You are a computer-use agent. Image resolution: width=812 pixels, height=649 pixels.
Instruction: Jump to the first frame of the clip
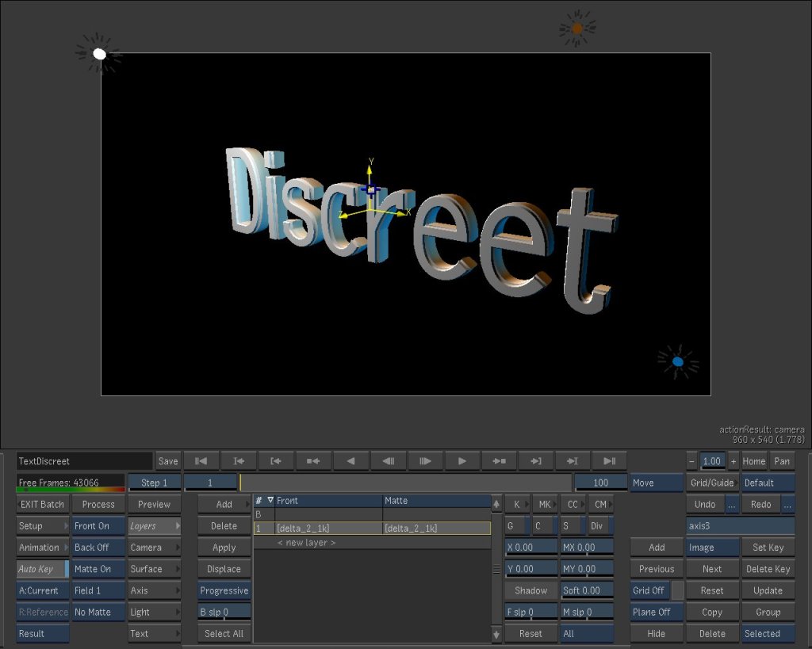201,461
